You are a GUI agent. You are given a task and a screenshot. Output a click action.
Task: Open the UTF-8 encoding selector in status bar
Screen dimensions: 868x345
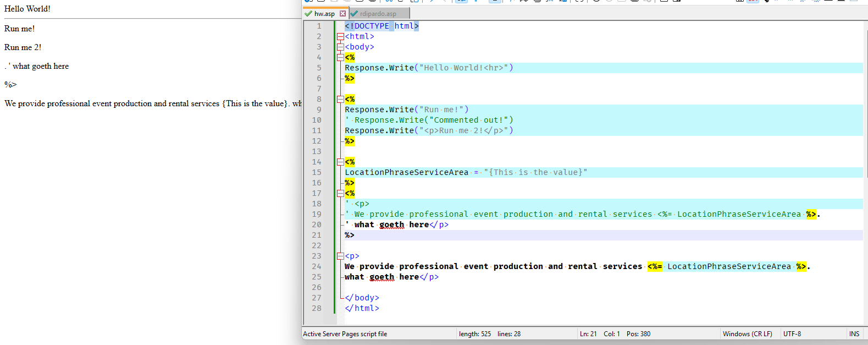coord(792,334)
